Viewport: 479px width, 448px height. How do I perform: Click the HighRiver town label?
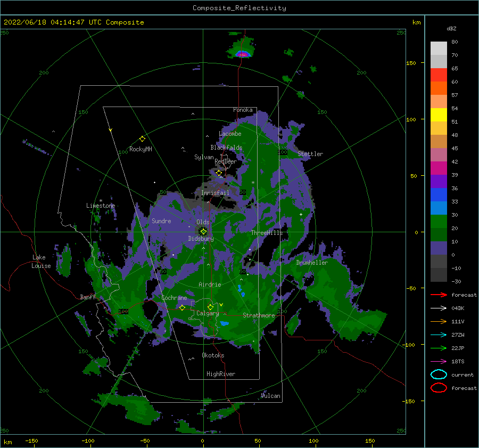[221, 374]
